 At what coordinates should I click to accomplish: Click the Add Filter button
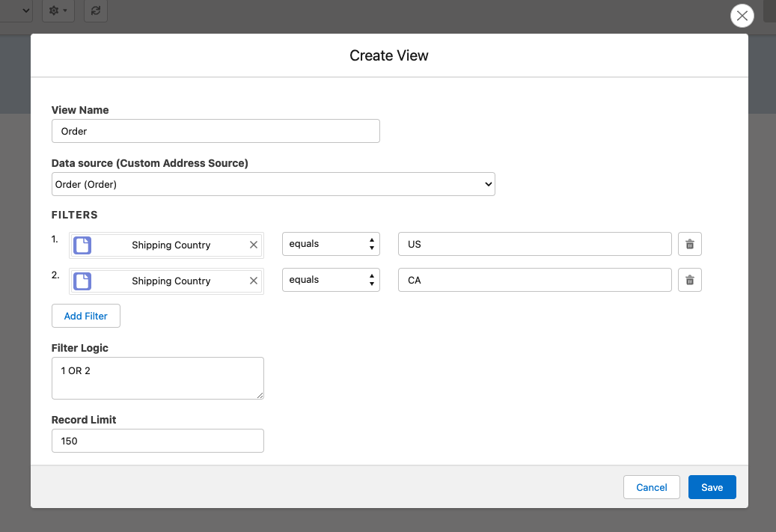(x=85, y=316)
